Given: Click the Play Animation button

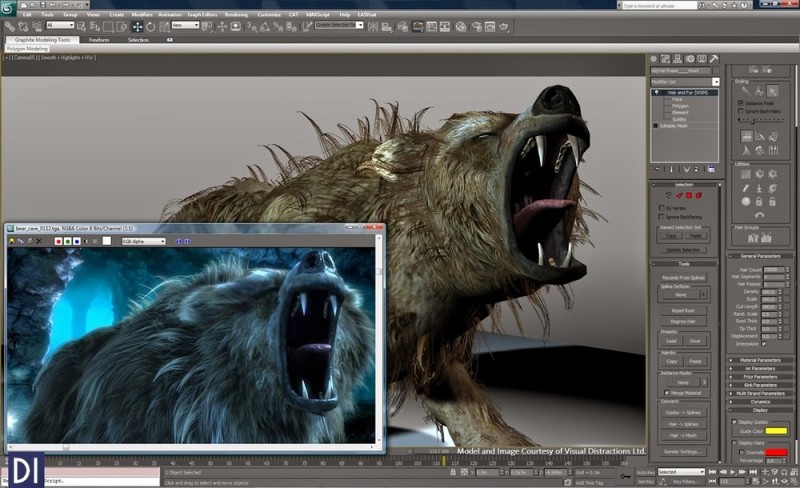Looking at the screenshot, I should click(733, 472).
